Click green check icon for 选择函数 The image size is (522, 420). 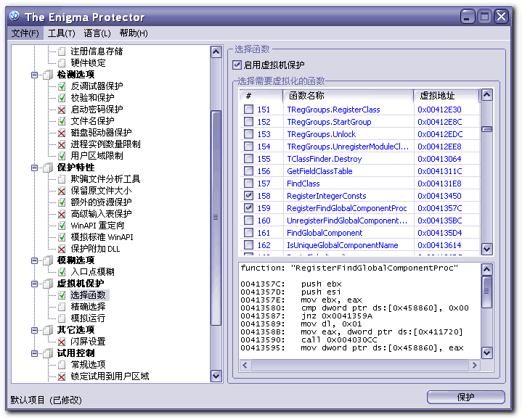[62, 295]
